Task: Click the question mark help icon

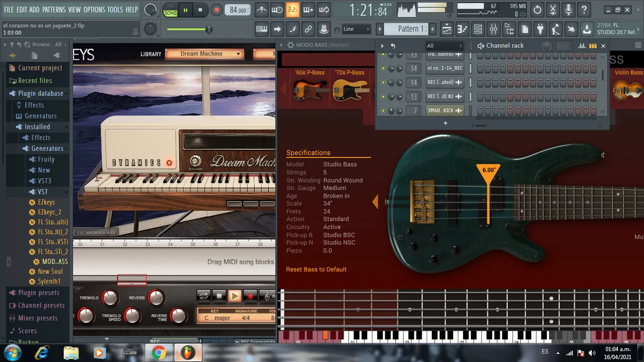Action: point(584,10)
